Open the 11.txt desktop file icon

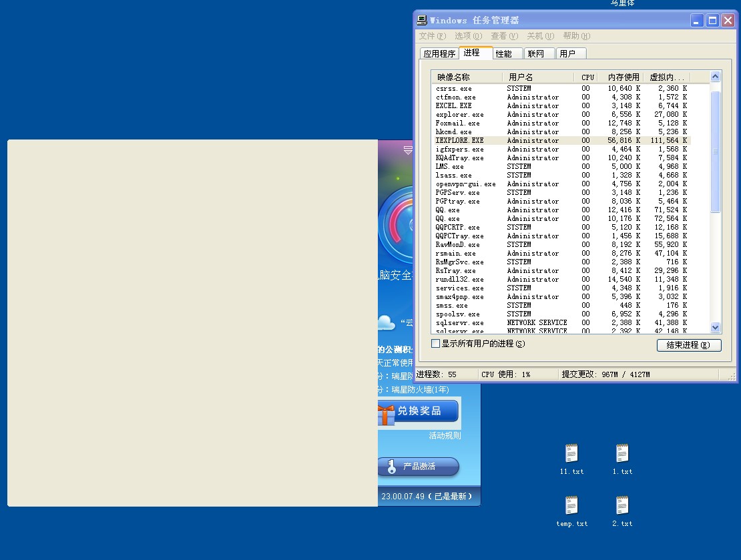pos(571,453)
